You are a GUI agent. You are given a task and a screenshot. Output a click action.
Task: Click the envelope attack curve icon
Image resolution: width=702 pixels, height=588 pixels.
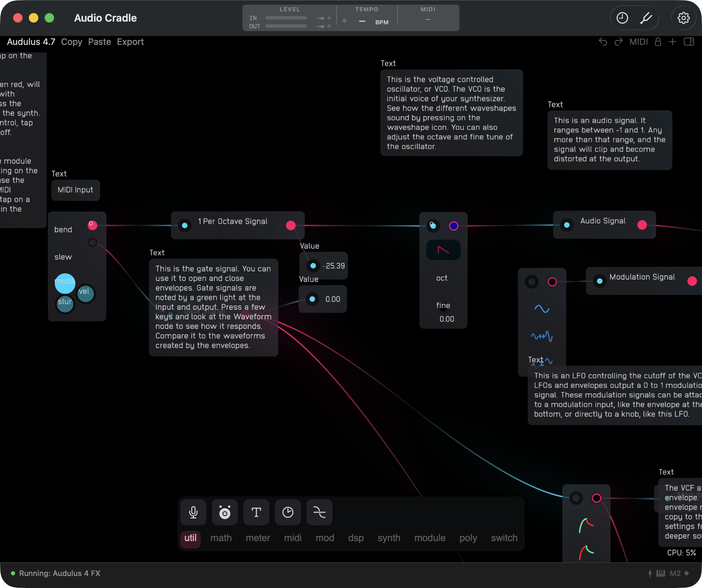pos(586,526)
